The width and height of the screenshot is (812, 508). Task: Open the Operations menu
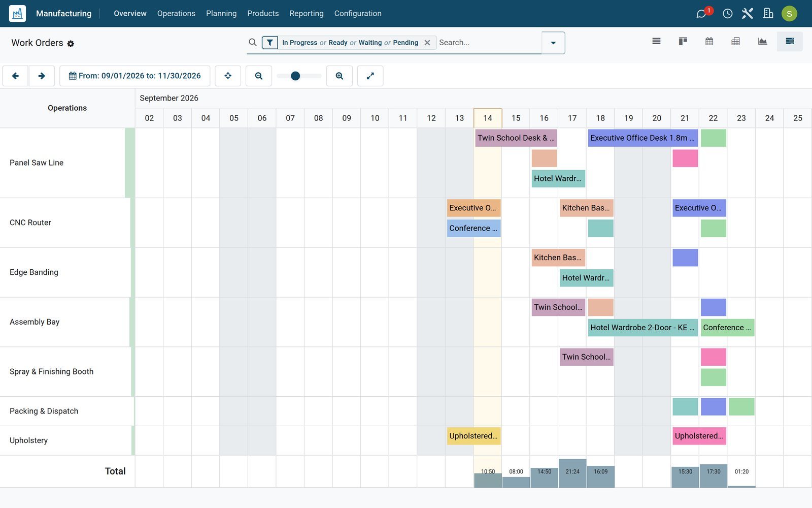coord(176,14)
